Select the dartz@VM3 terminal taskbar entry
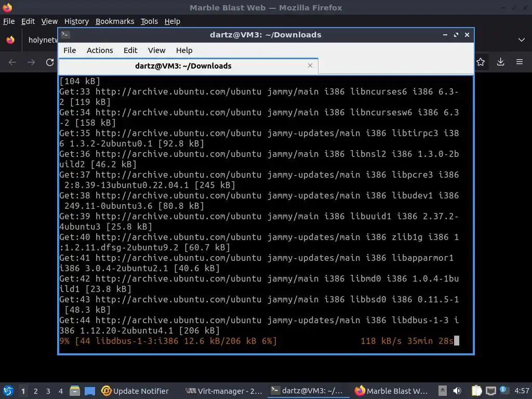532x399 pixels. pyautogui.click(x=308, y=391)
